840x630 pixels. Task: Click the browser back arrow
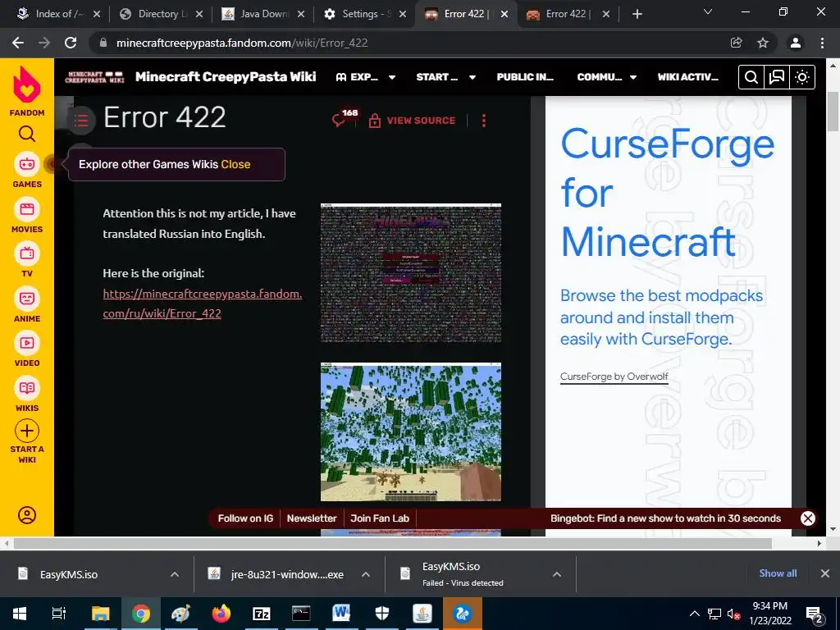(18, 43)
